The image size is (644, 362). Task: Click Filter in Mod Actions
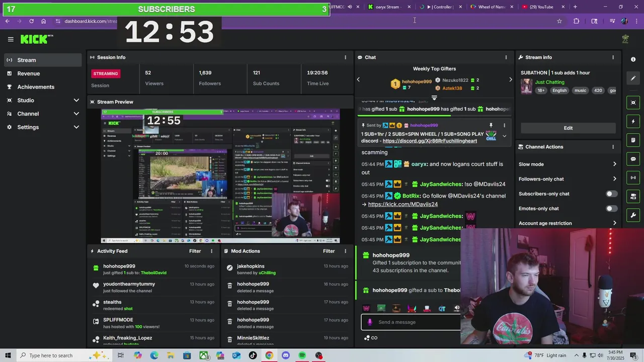(329, 251)
